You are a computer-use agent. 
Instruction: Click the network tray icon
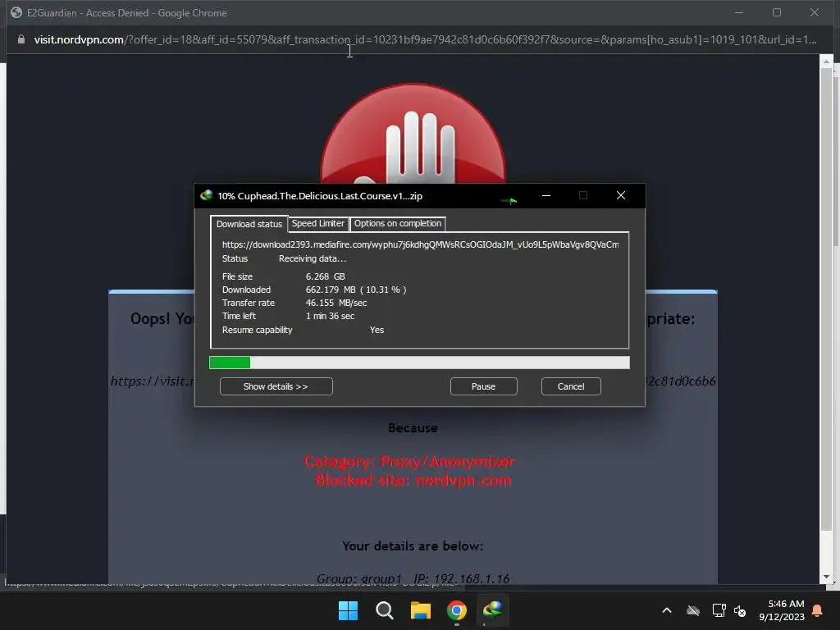tap(719, 610)
